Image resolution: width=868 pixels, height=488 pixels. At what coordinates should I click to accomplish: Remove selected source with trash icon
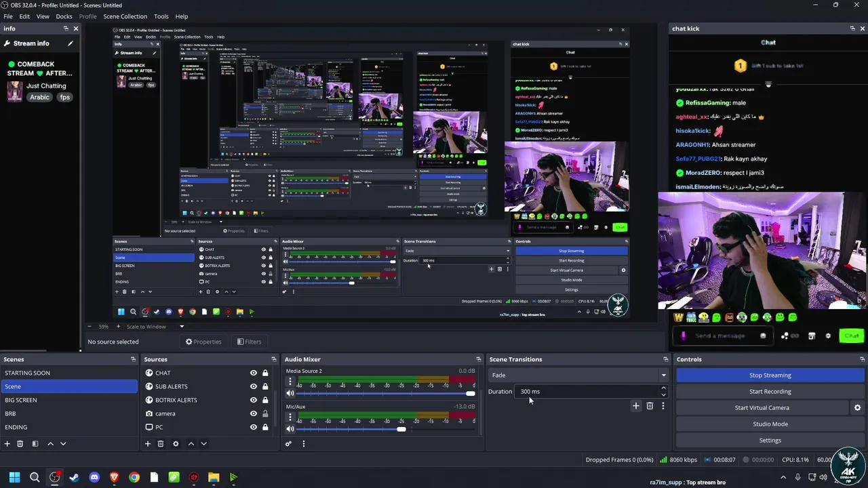pos(161,444)
